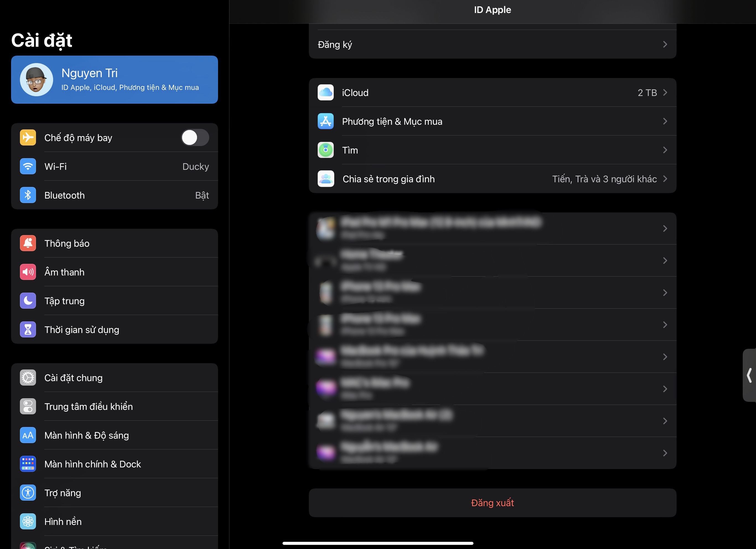Viewport: 756px width, 549px height.
Task: Select the Thông báo bell icon
Action: pos(28,243)
